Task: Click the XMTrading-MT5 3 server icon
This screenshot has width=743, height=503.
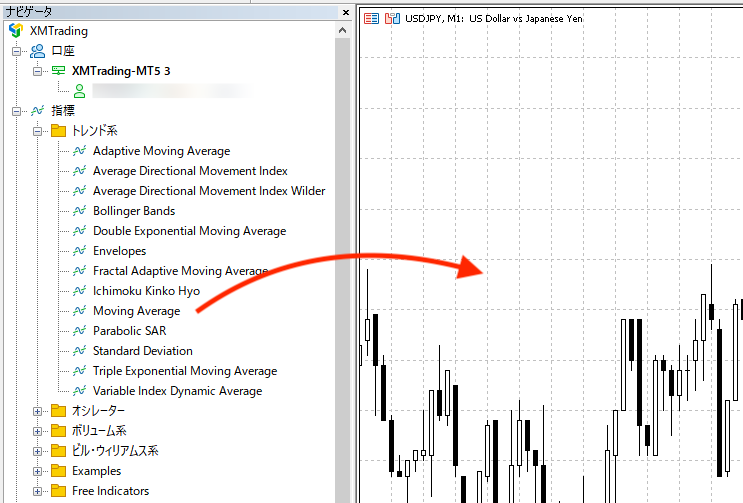Action: pos(58,71)
